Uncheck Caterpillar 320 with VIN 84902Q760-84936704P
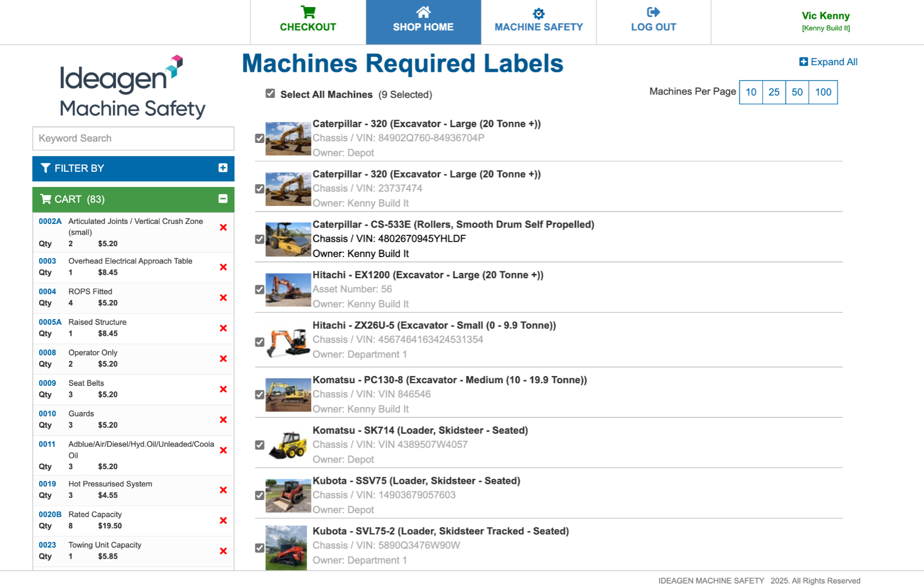 tap(260, 138)
